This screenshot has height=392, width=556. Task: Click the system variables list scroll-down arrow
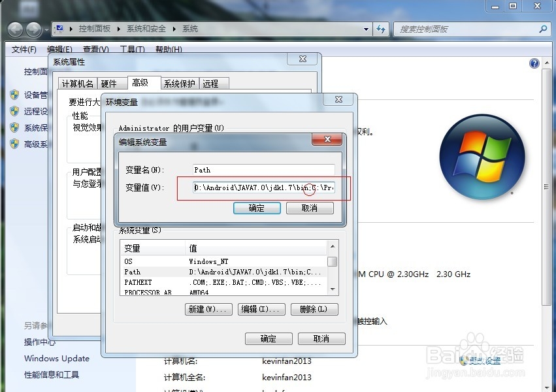[x=333, y=289]
